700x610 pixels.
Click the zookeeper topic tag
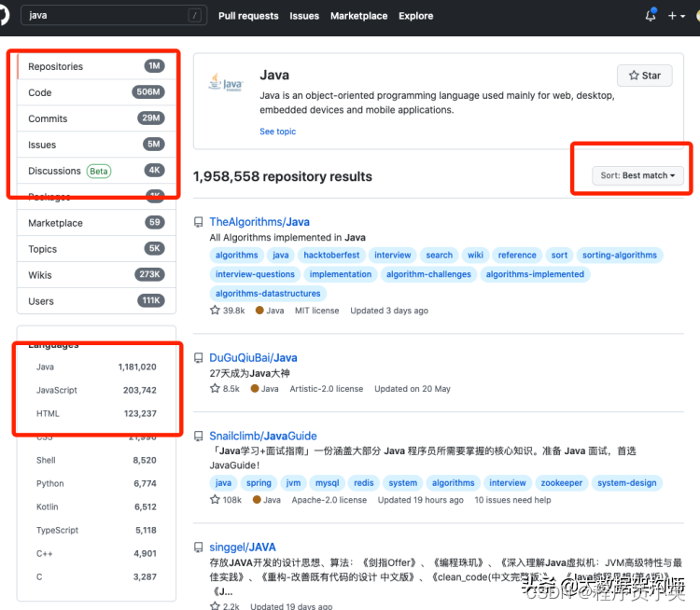[562, 483]
